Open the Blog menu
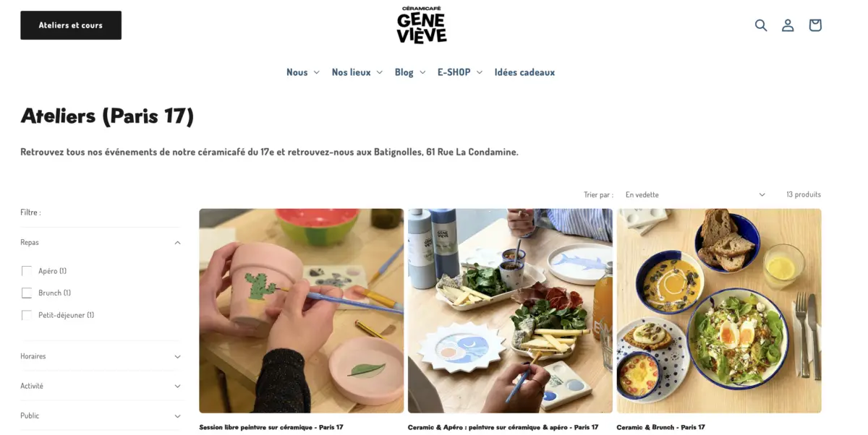The height and width of the screenshot is (435, 868). click(x=409, y=72)
